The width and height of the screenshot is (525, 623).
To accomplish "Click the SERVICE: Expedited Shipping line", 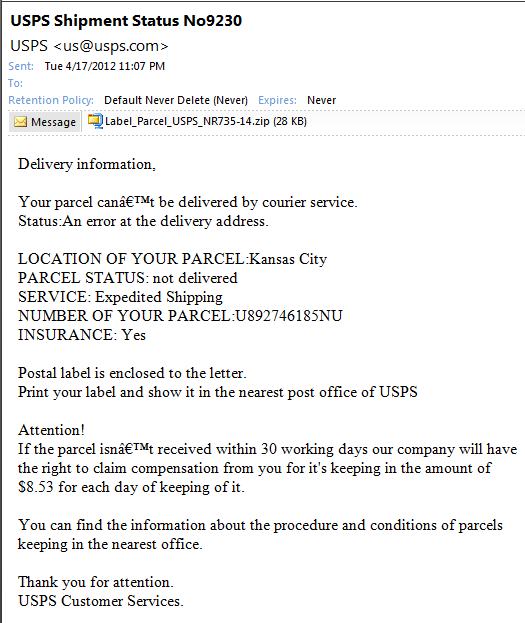I will pos(120,297).
